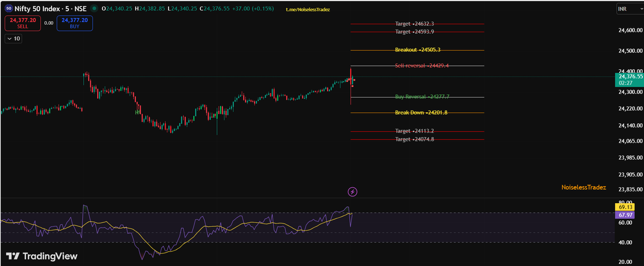Click the Nifty 50 Index symbol logo icon
The width and height of the screenshot is (644, 266).
click(9, 8)
